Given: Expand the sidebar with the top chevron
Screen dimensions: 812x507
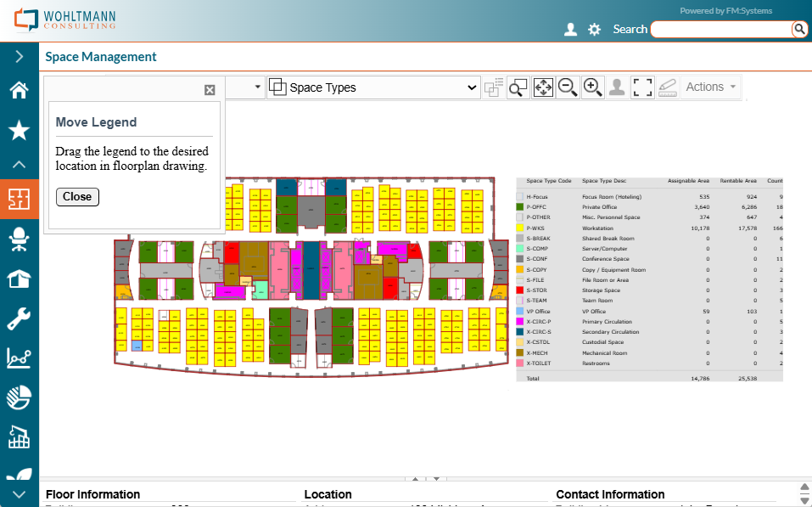Looking at the screenshot, I should tap(19, 57).
